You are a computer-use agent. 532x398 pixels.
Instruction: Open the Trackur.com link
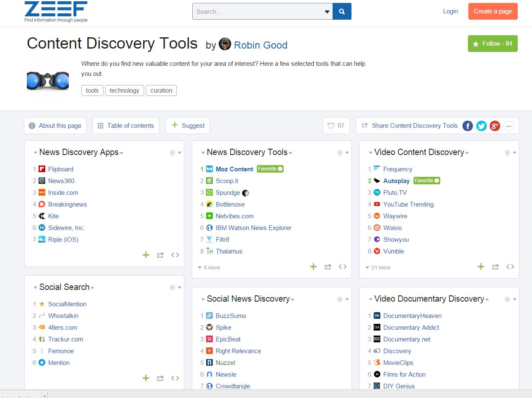point(65,339)
